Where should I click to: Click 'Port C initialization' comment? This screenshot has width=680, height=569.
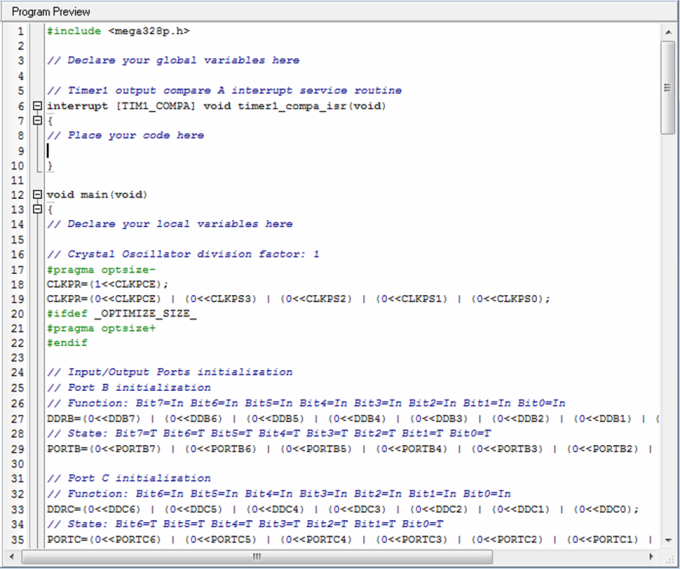coord(129,478)
